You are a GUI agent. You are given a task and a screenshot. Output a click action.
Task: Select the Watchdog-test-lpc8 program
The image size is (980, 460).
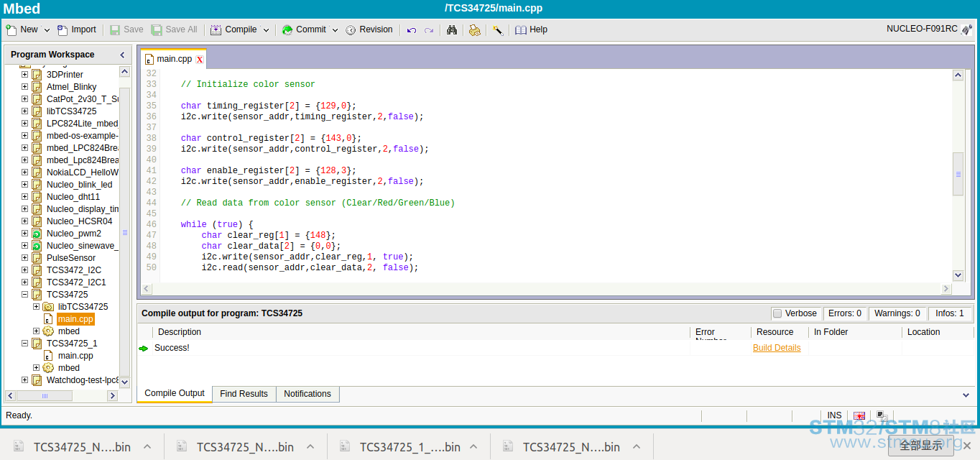(82, 380)
